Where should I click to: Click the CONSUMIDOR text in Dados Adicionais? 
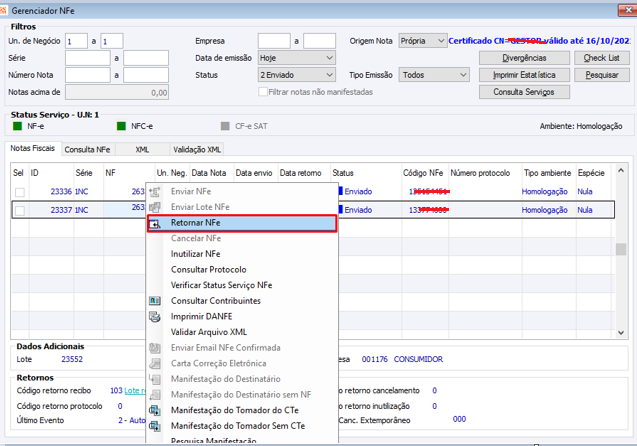coord(418,359)
